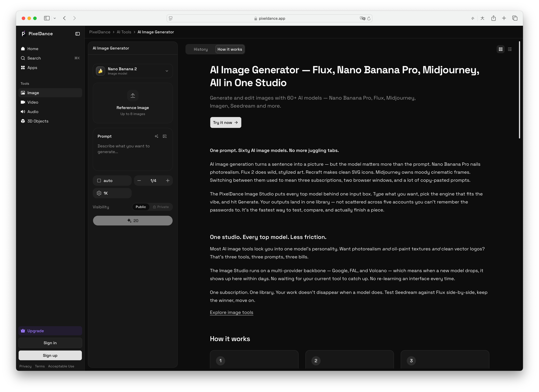The height and width of the screenshot is (392, 539).
Task: Click the step 2 card
Action: tap(349, 359)
